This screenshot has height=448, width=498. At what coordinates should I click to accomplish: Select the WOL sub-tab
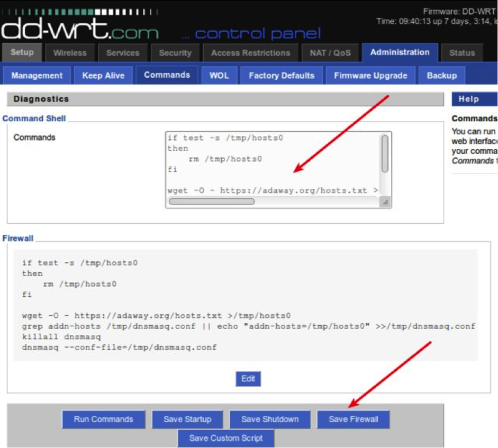(219, 75)
